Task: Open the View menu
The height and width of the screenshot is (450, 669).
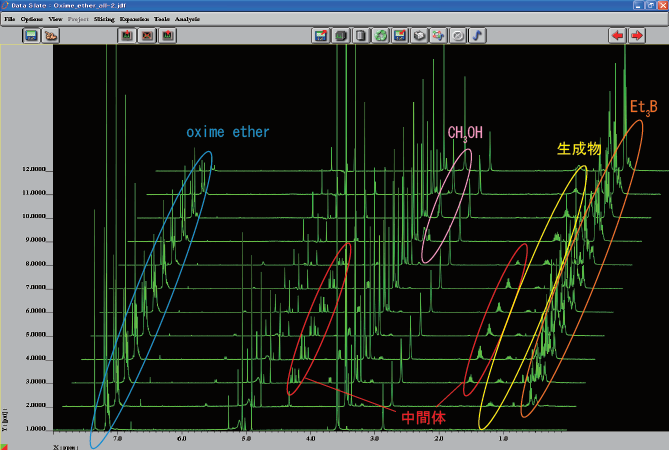Action: (x=55, y=19)
